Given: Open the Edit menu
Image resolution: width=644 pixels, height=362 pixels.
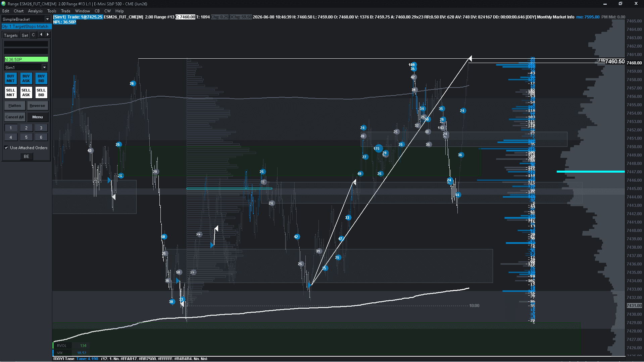Looking at the screenshot, I should tap(6, 11).
